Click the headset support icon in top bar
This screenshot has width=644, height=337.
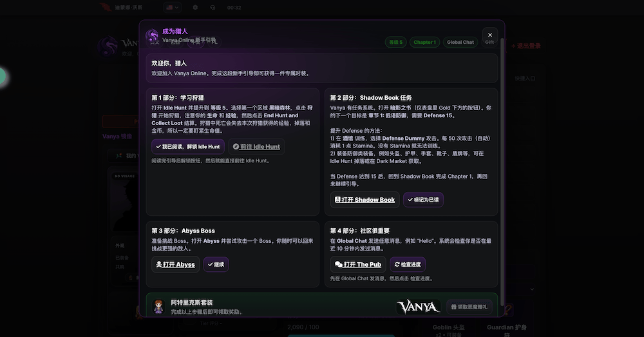coord(213,8)
